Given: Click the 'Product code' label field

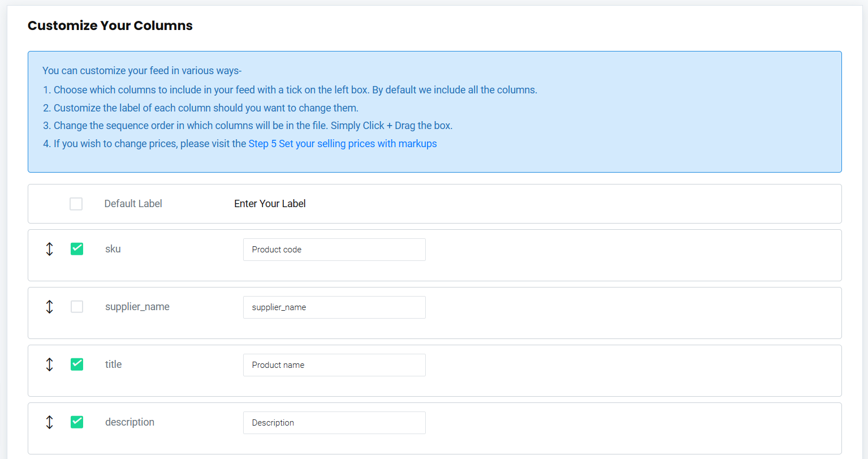Looking at the screenshot, I should pyautogui.click(x=334, y=250).
